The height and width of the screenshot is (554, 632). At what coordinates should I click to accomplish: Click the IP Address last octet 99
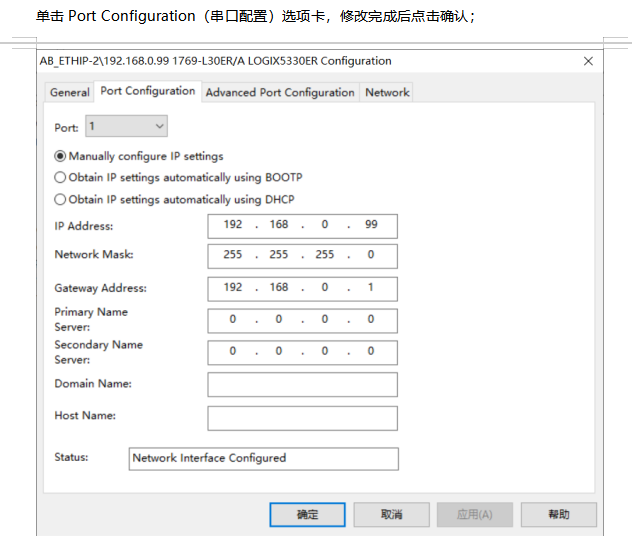pyautogui.click(x=371, y=225)
